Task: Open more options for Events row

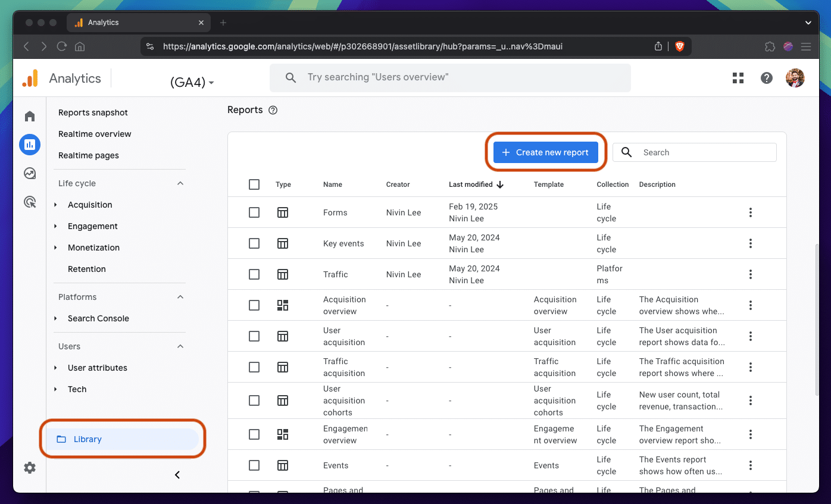Action: [x=751, y=465]
